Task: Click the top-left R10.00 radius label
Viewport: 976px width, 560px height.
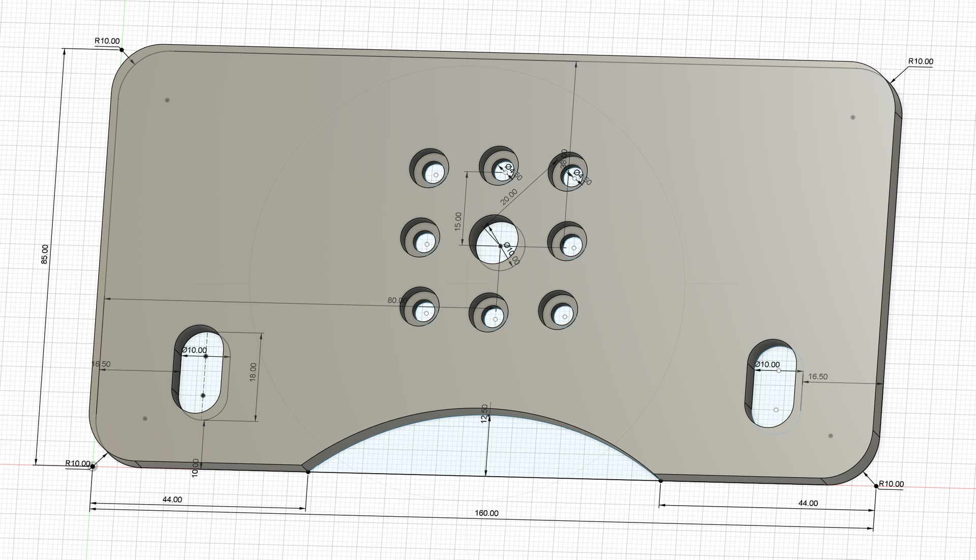Action: pos(107,41)
